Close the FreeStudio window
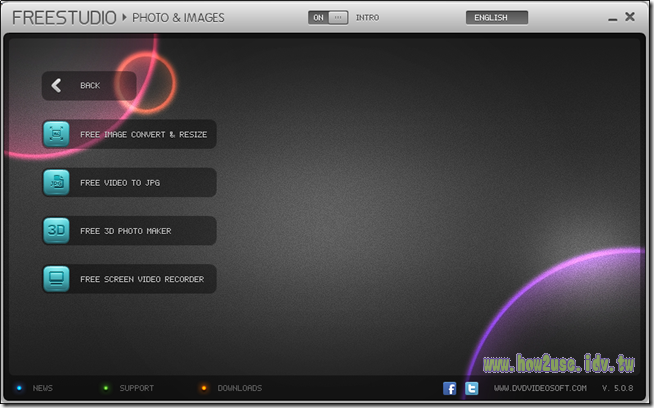 630,17
